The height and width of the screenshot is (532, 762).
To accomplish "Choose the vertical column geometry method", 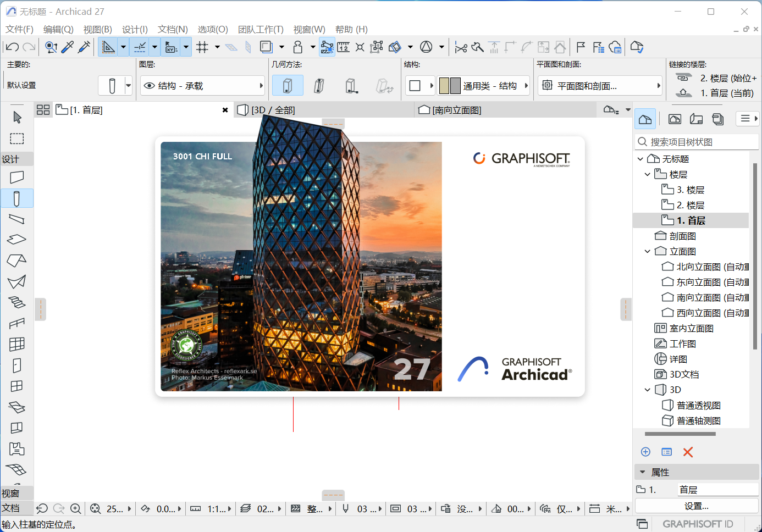I will 288,86.
